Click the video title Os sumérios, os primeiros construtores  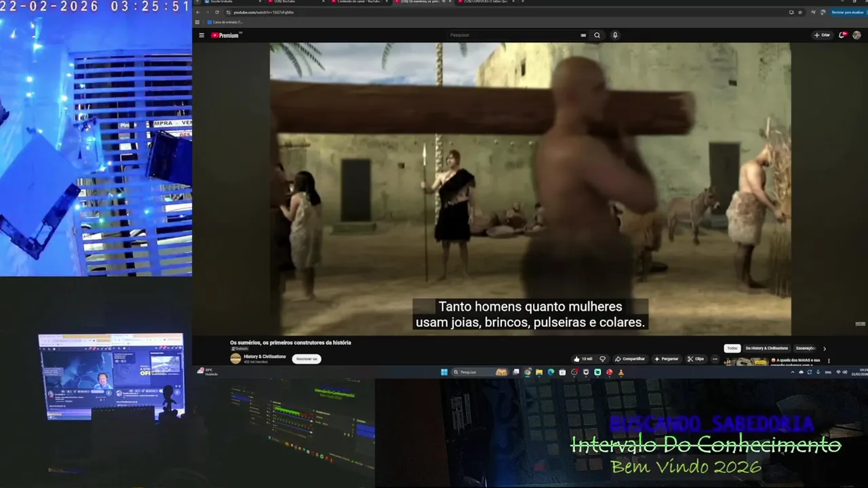(x=290, y=343)
